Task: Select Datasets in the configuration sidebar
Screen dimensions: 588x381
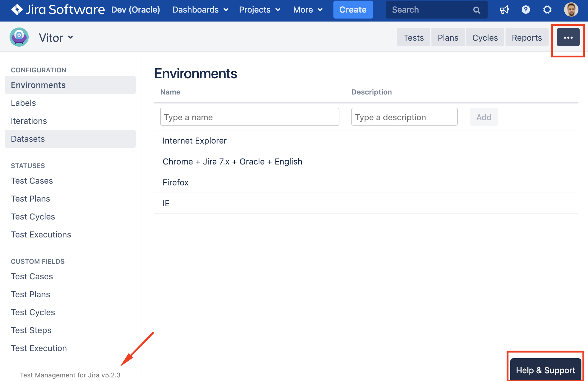Action: [x=28, y=139]
